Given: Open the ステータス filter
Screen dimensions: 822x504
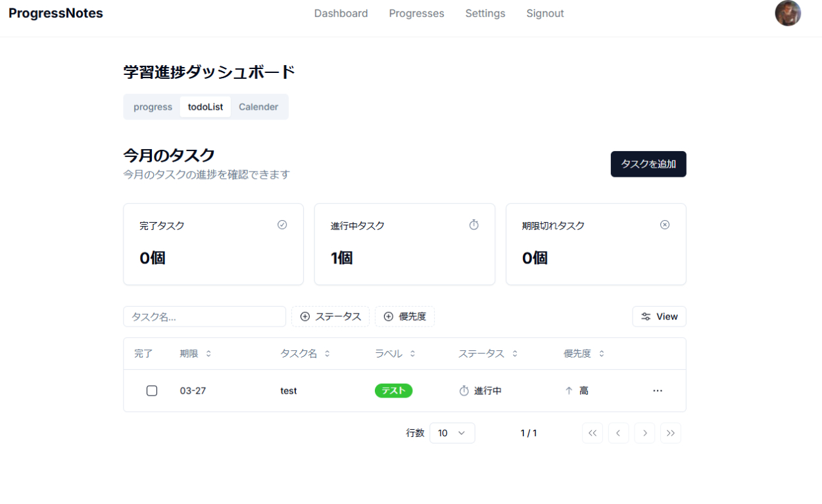Looking at the screenshot, I should click(331, 317).
